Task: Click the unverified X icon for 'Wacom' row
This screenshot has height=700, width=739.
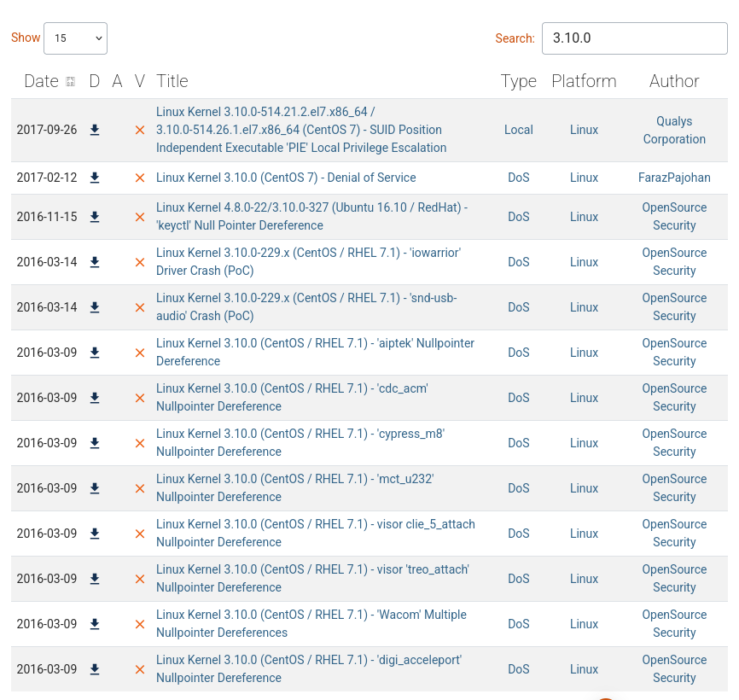Action: 140,624
